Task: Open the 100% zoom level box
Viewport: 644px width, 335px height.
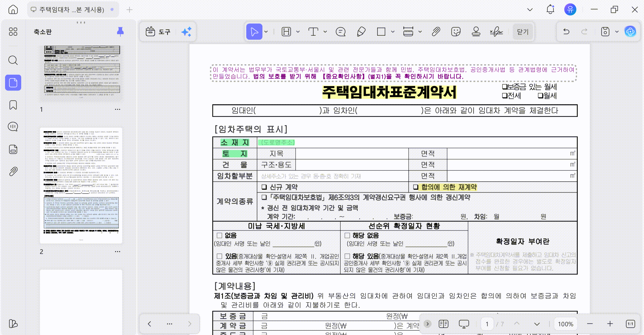Action: pos(566,324)
